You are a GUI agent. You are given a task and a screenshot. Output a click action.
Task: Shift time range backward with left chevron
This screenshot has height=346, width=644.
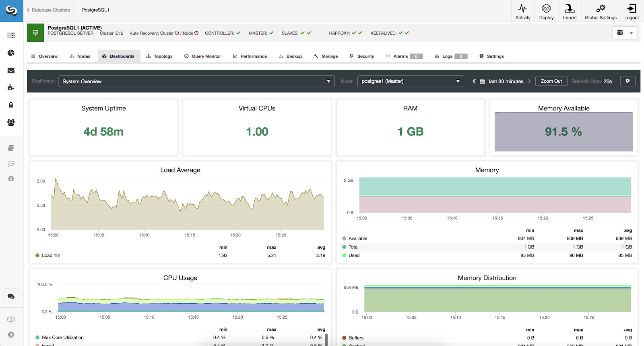click(474, 81)
